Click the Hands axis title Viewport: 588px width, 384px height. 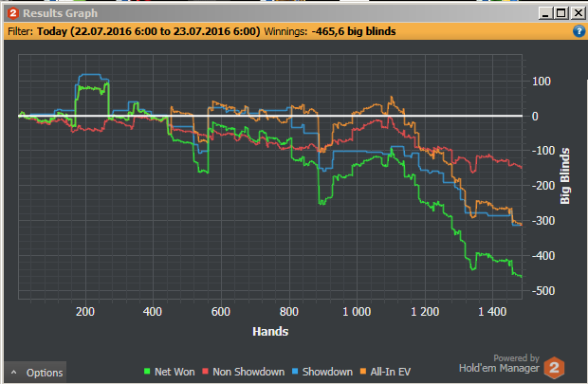270,332
